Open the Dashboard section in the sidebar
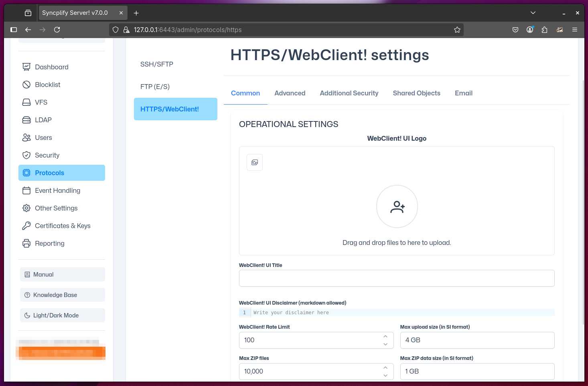 point(51,67)
